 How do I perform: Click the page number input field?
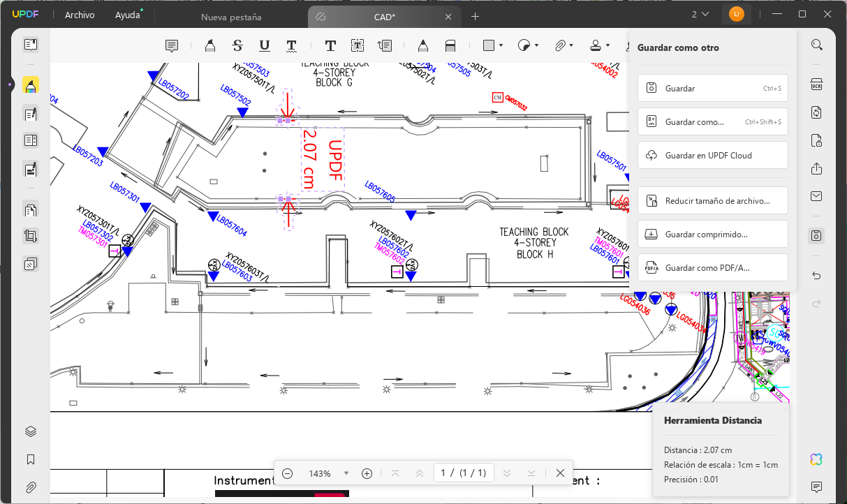(x=464, y=473)
